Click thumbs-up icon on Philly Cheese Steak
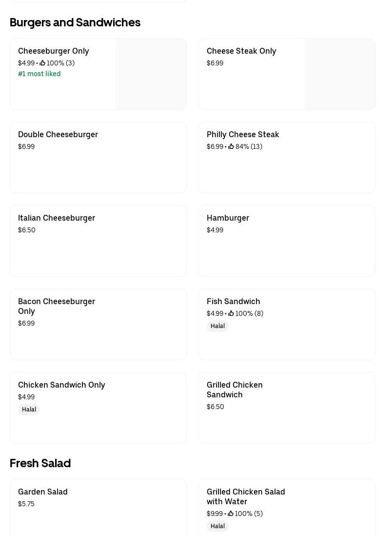The width and height of the screenshot is (392, 536). tap(231, 146)
